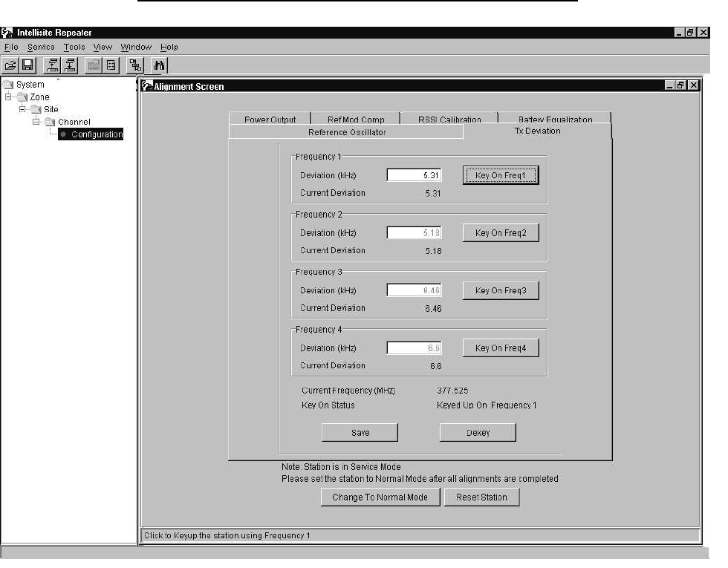Click the download-arrow station toolbar icon
This screenshot has height=568, width=728.
[70, 65]
